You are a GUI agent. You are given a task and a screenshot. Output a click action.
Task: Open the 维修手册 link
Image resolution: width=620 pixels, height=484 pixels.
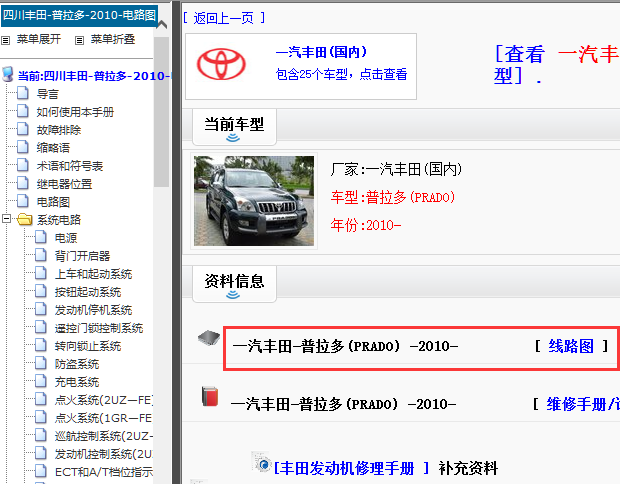pos(583,404)
